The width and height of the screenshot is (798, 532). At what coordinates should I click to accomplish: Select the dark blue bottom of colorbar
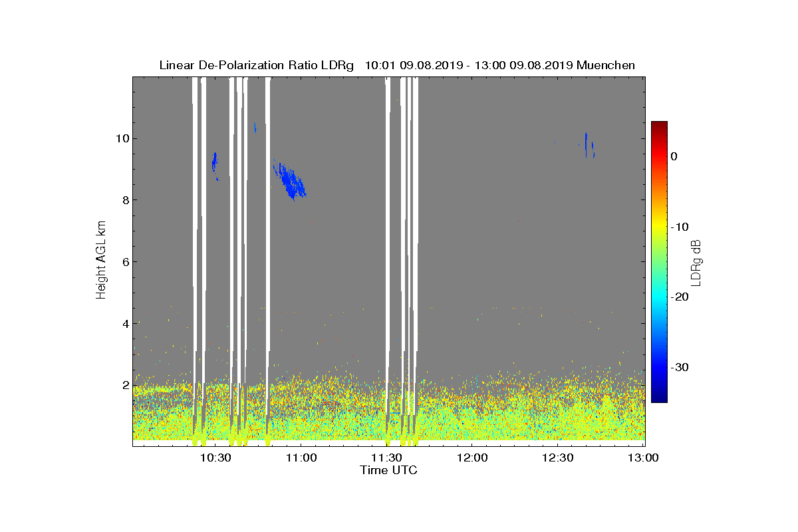click(659, 398)
